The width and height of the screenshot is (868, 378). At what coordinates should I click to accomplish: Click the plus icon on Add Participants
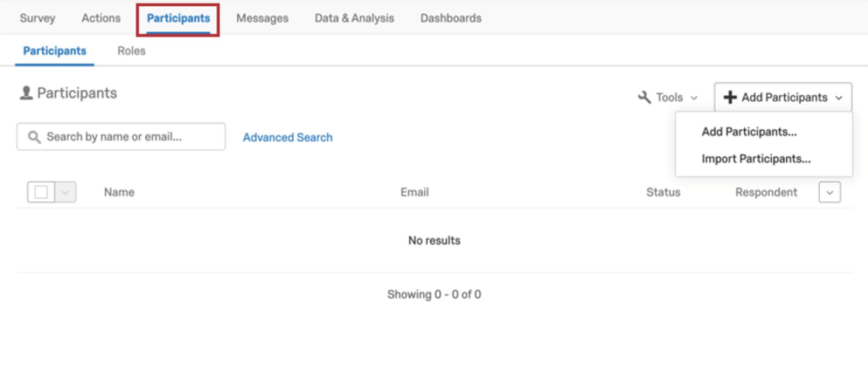pos(730,97)
